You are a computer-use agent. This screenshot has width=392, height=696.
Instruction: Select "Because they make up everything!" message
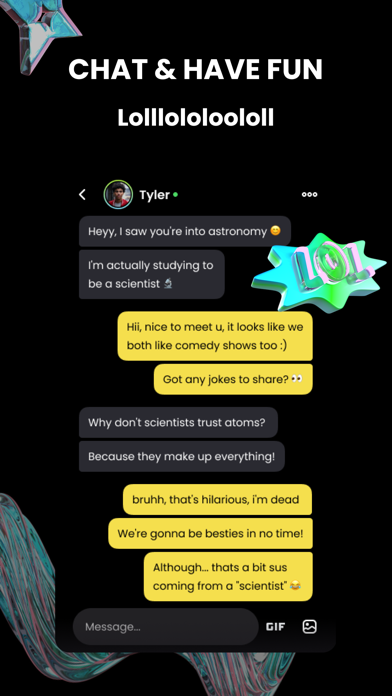click(x=182, y=456)
